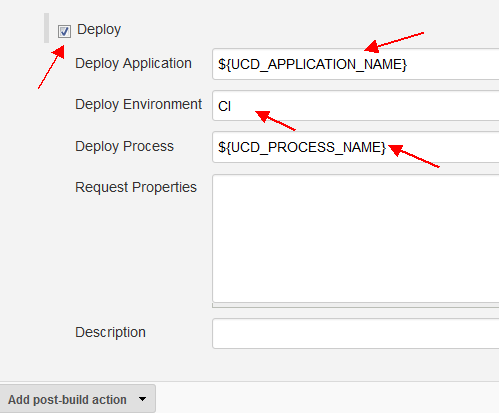499x413 pixels.
Task: Focus the Deploy Application input field
Action: (x=356, y=64)
